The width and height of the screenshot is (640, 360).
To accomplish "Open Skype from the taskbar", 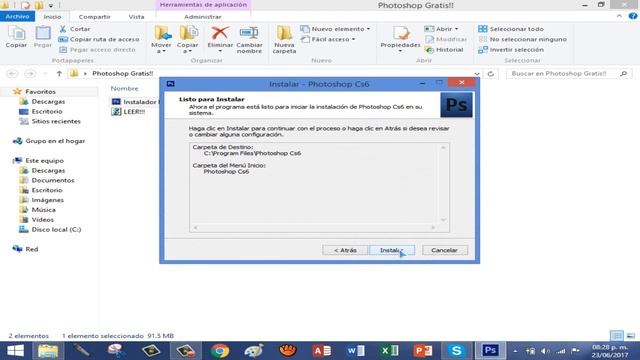I will [456, 351].
